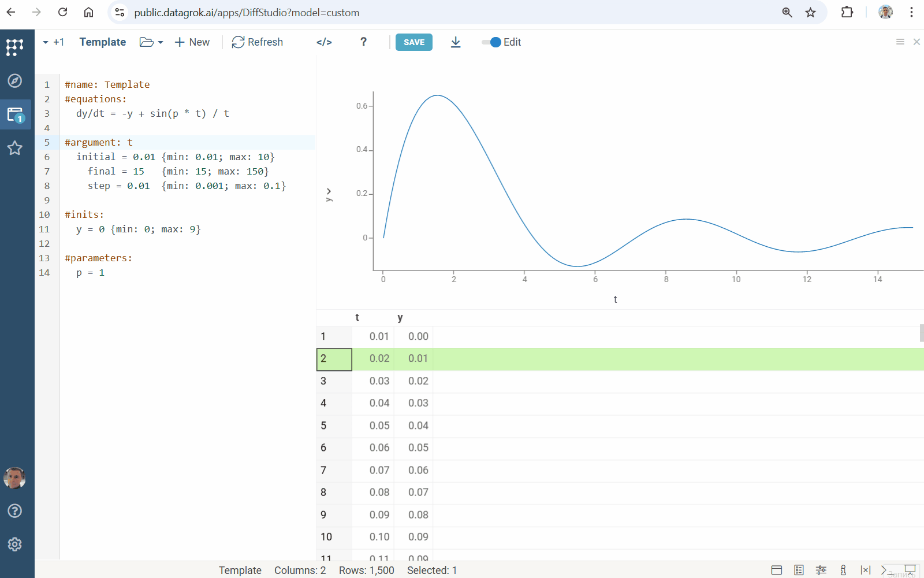Click the Template view title

click(103, 42)
